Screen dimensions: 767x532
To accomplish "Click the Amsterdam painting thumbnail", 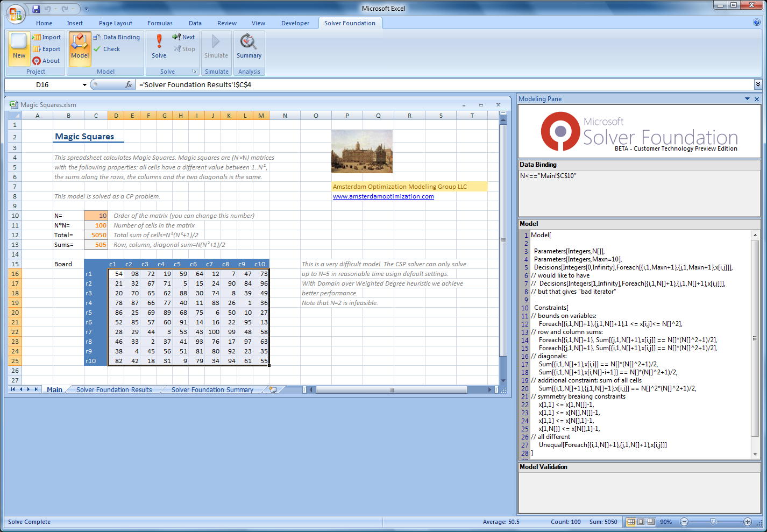I will click(x=361, y=151).
